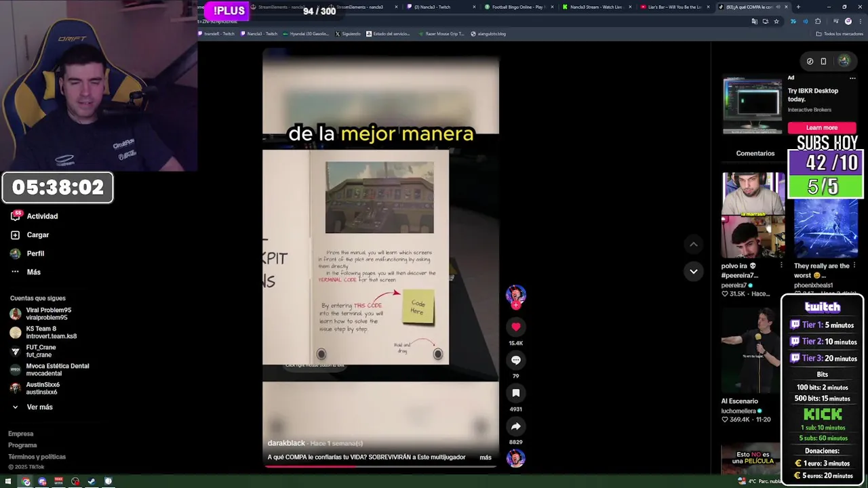Open the AustinSixx6 account
This screenshot has height=488, width=868.
35,388
